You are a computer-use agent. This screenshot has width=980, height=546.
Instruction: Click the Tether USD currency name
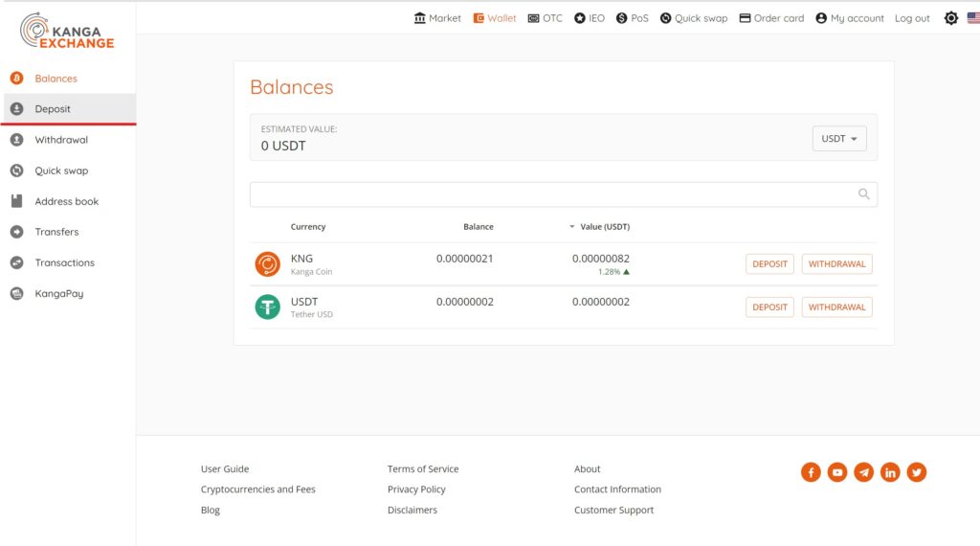tap(311, 314)
